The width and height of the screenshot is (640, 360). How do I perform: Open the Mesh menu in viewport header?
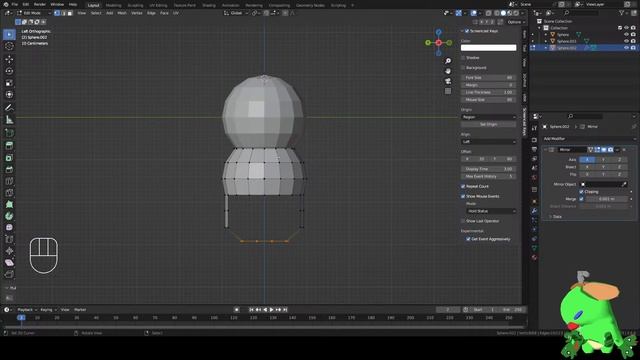(122, 13)
